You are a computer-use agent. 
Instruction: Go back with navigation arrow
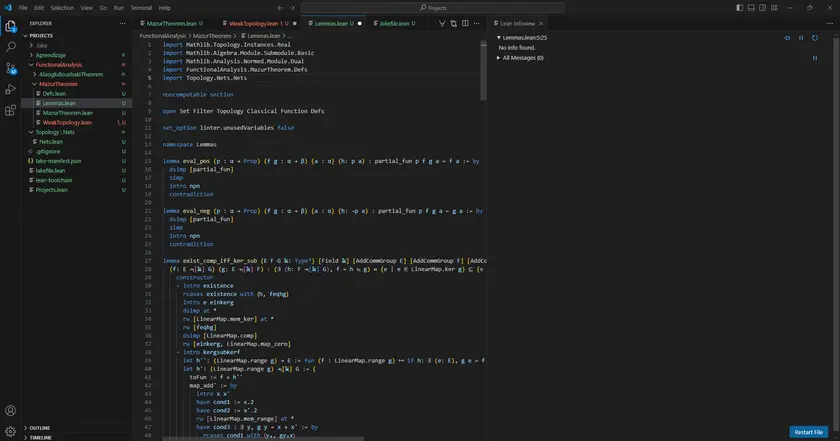[x=280, y=8]
